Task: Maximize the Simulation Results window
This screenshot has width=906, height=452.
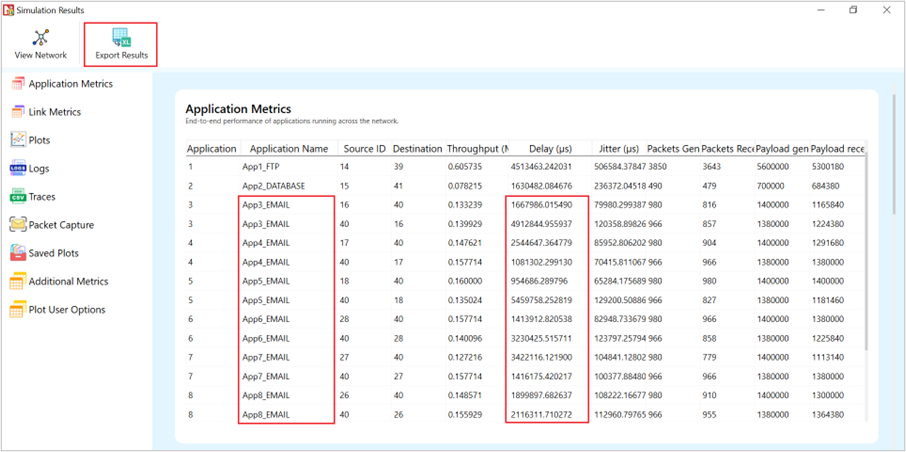Action: coord(854,10)
